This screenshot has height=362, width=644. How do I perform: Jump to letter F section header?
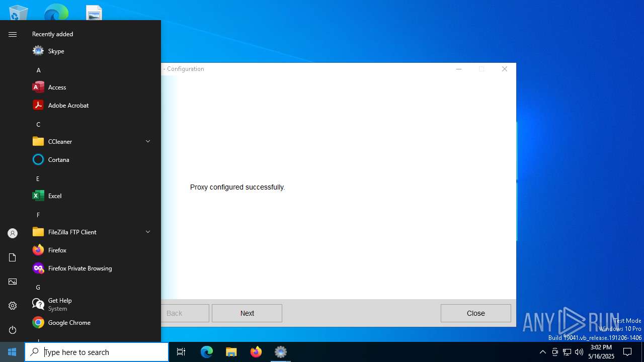pyautogui.click(x=38, y=215)
